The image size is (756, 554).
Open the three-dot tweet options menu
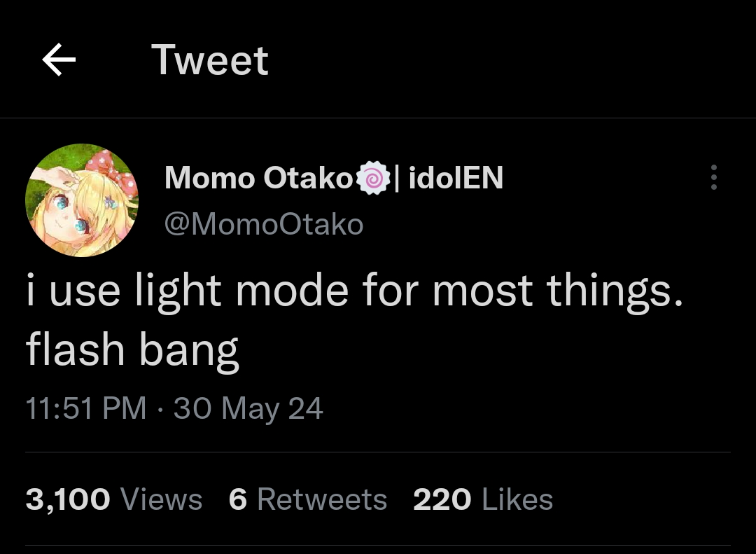click(713, 178)
